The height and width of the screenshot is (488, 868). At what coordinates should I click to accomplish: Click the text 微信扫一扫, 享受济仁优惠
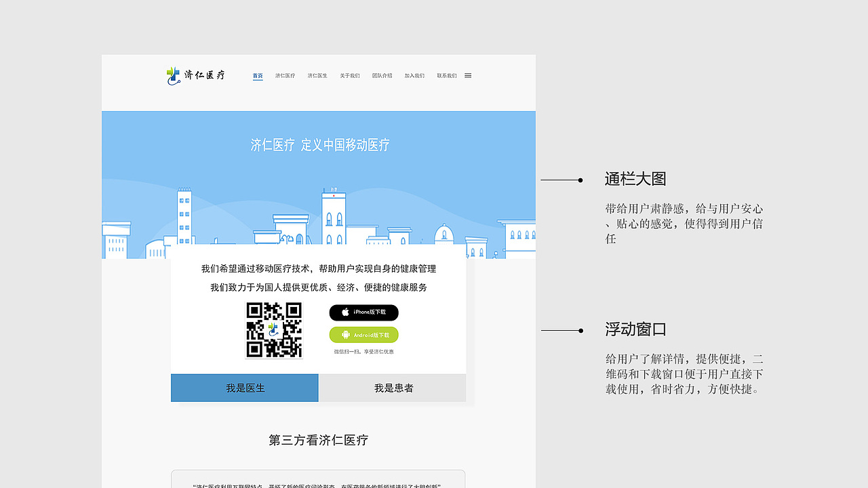[363, 352]
